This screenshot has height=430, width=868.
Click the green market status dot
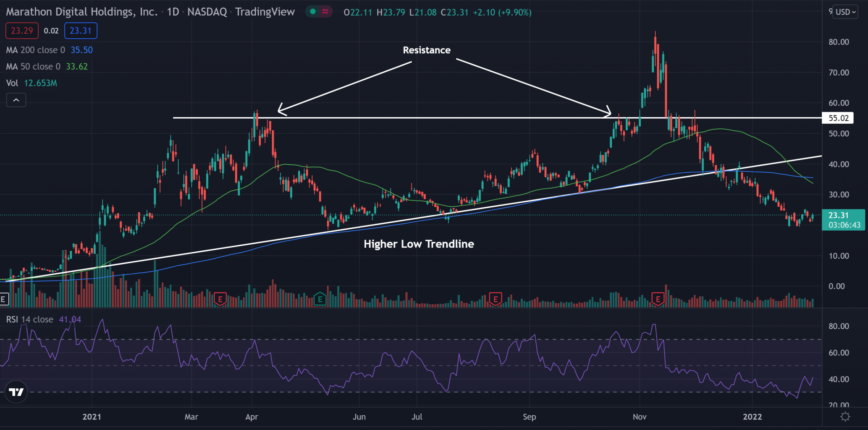[313, 12]
